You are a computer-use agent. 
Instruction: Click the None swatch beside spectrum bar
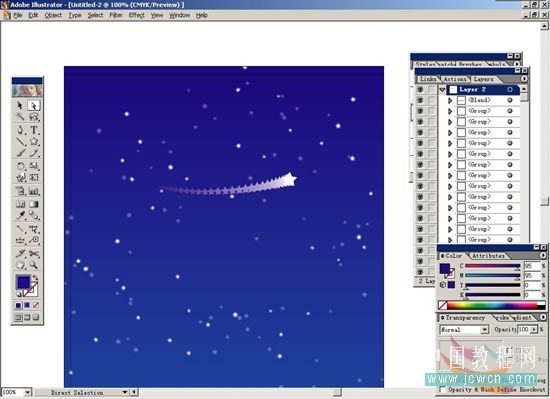(443, 305)
